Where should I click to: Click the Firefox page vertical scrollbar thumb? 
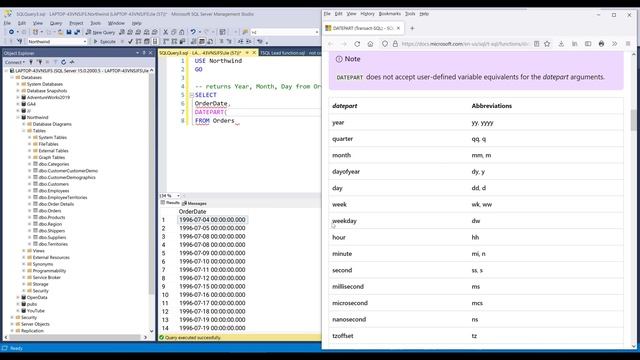tap(634, 120)
